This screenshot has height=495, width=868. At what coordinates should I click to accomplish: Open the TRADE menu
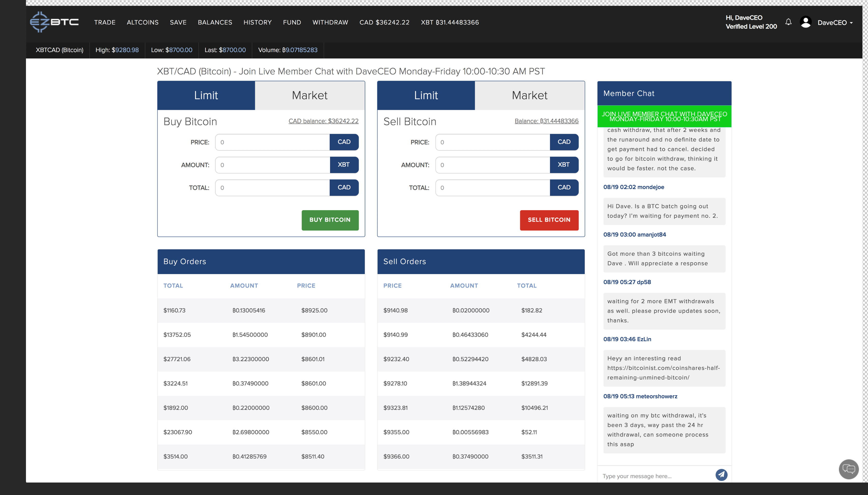click(x=105, y=22)
